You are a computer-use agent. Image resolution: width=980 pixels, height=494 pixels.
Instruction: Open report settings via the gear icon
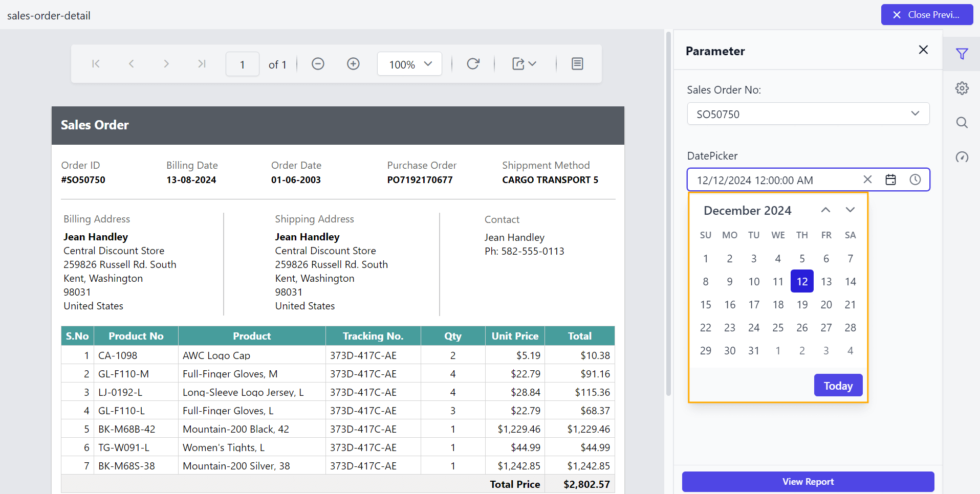pos(962,88)
